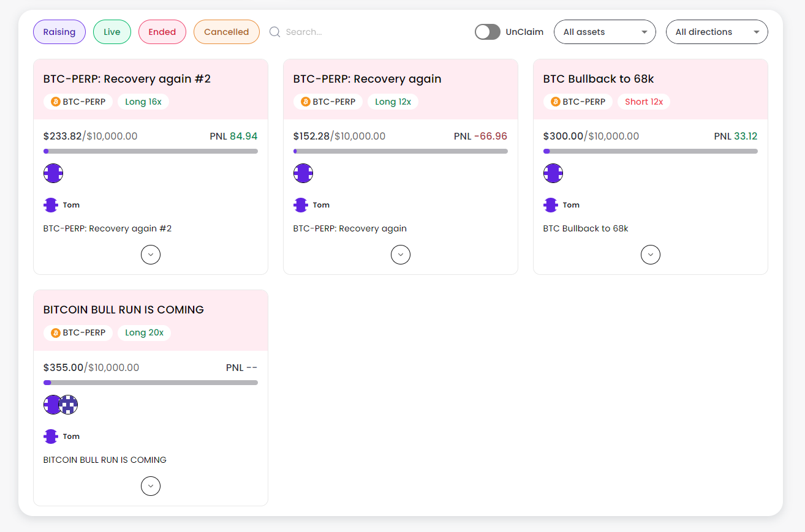
Task: Open the All assets dropdown
Action: (x=605, y=32)
